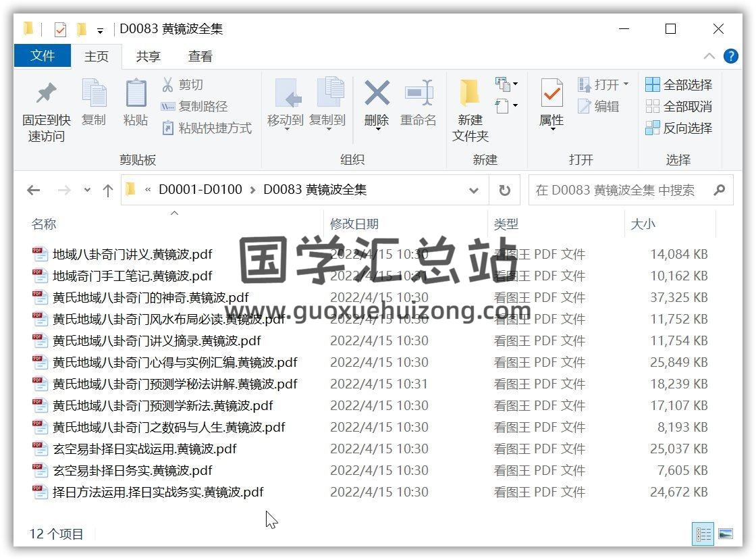Go Up one folder level arrow

[107, 190]
